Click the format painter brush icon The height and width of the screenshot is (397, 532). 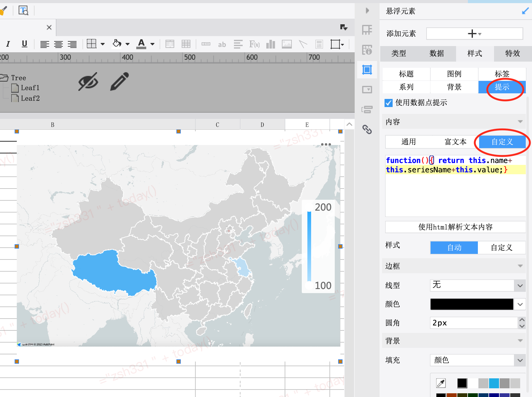[3, 11]
